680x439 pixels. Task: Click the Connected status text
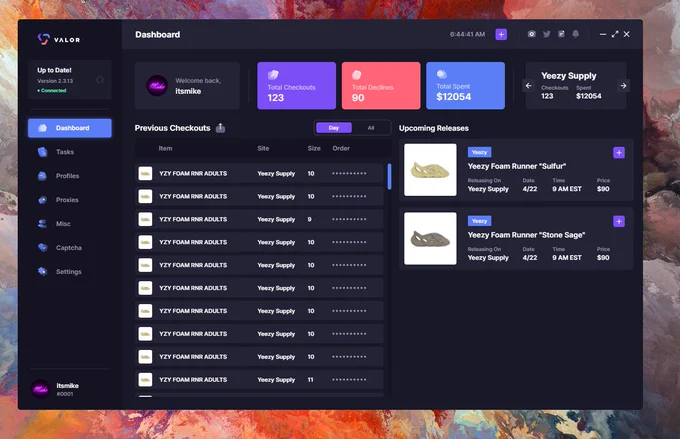coord(52,91)
